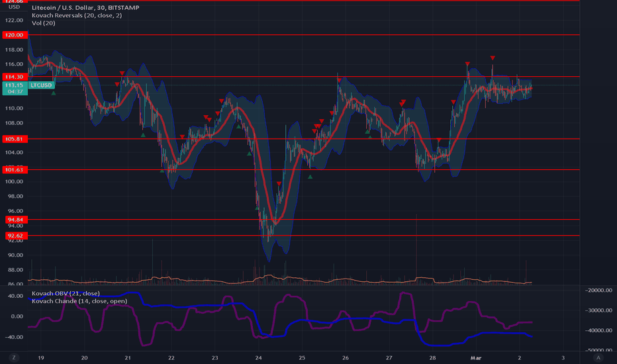Select the red reversal arrow above the 1 Mar spike
Image resolution: width=617 pixels, height=364 pixels.
(x=493, y=58)
